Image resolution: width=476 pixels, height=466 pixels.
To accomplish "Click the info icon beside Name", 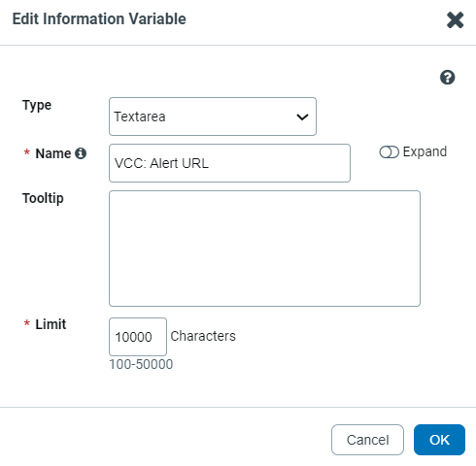I will coord(81,153).
